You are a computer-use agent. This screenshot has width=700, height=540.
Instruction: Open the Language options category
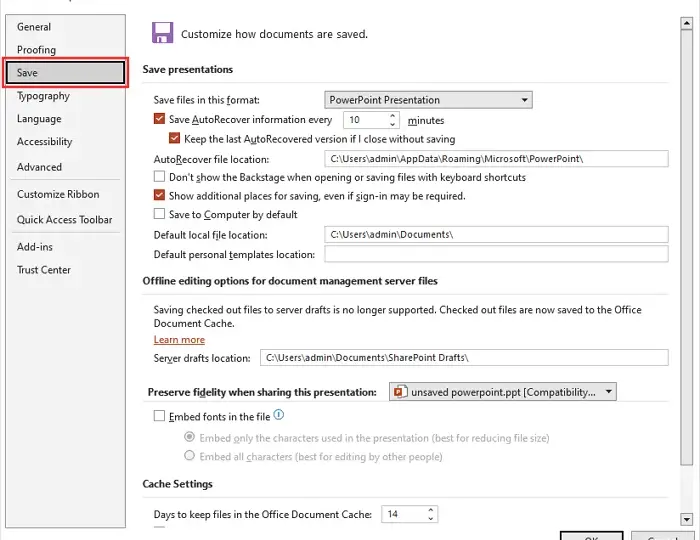[39, 119]
